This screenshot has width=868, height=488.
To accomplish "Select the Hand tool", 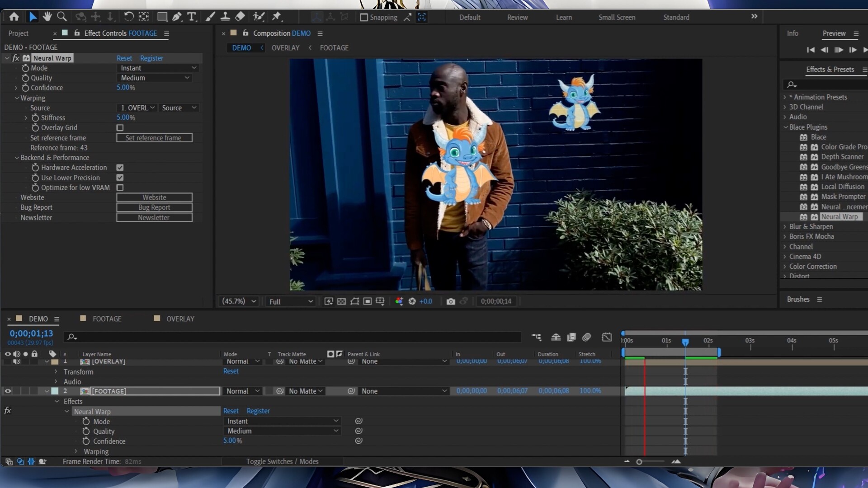I will (47, 17).
